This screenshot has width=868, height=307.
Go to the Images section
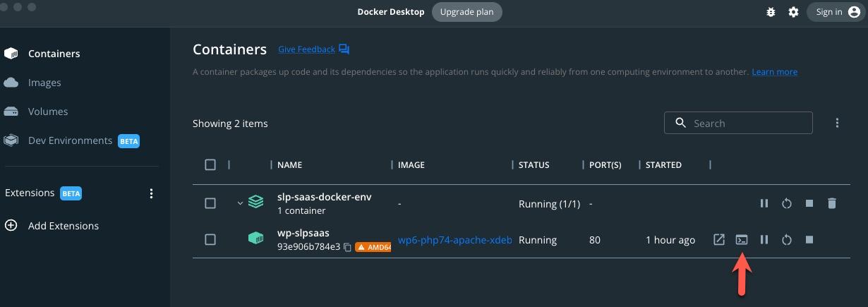pyautogui.click(x=44, y=83)
